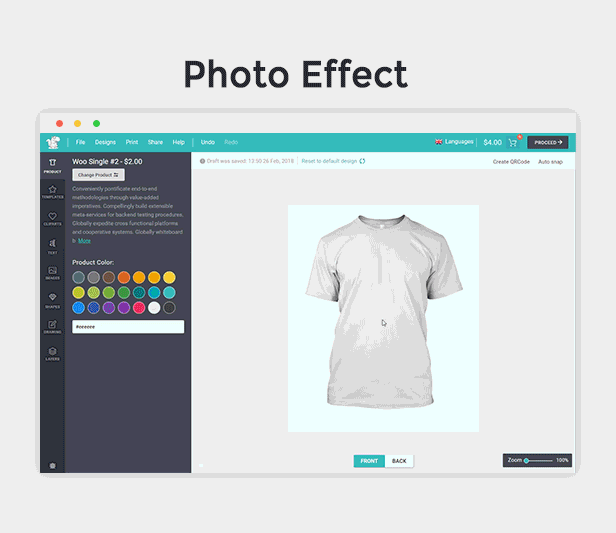Switch to the BACK view
The height and width of the screenshot is (533, 616).
coord(399,461)
